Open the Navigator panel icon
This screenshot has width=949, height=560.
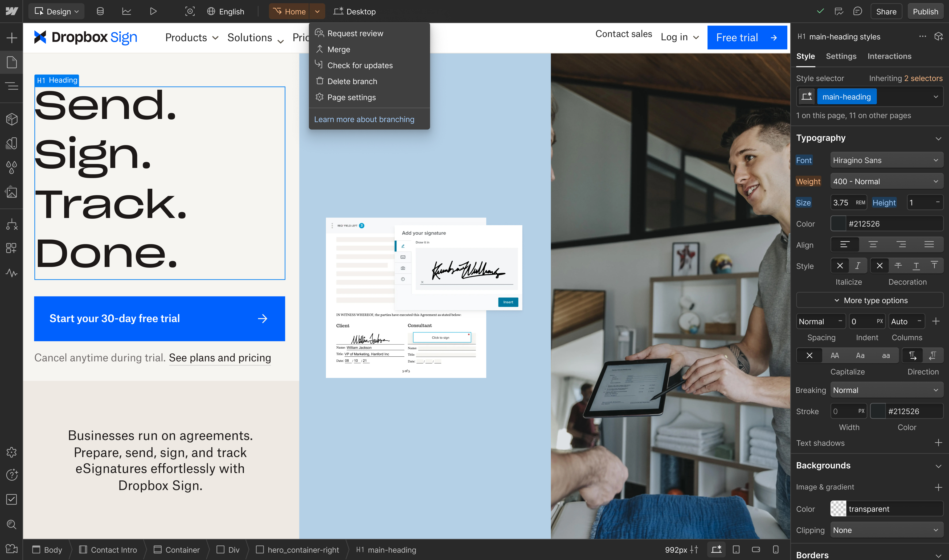point(12,87)
